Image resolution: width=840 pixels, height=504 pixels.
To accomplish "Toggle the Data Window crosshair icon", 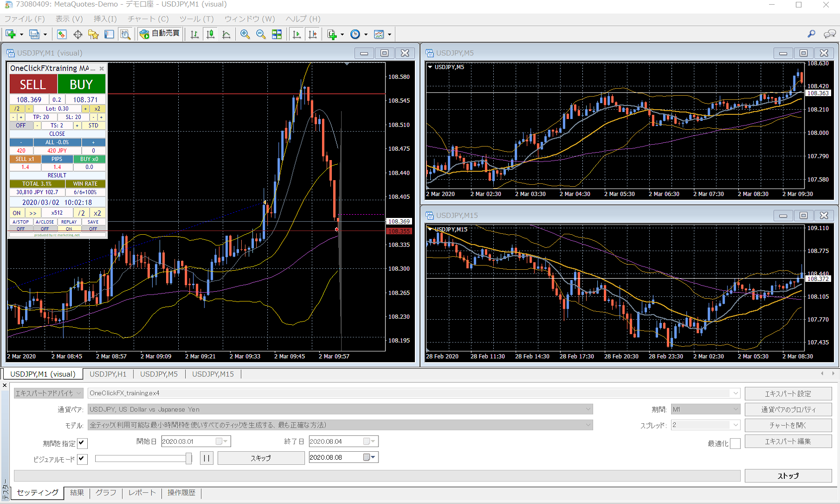I will pos(77,34).
